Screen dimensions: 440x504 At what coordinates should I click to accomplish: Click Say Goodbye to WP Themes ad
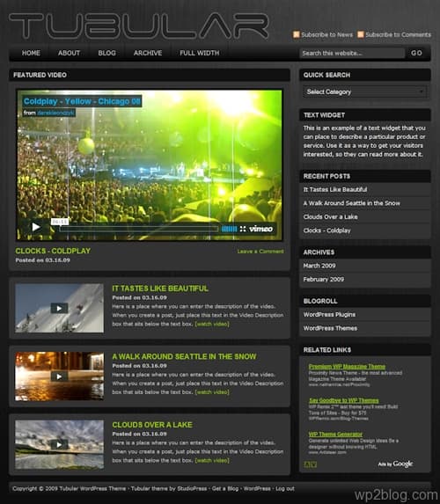coord(343,400)
